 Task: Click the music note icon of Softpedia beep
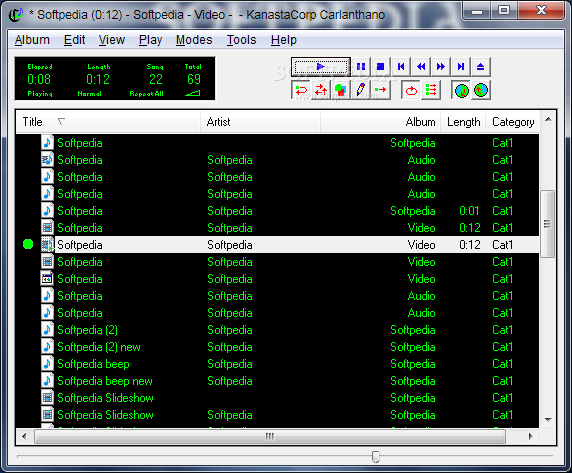pyautogui.click(x=47, y=364)
